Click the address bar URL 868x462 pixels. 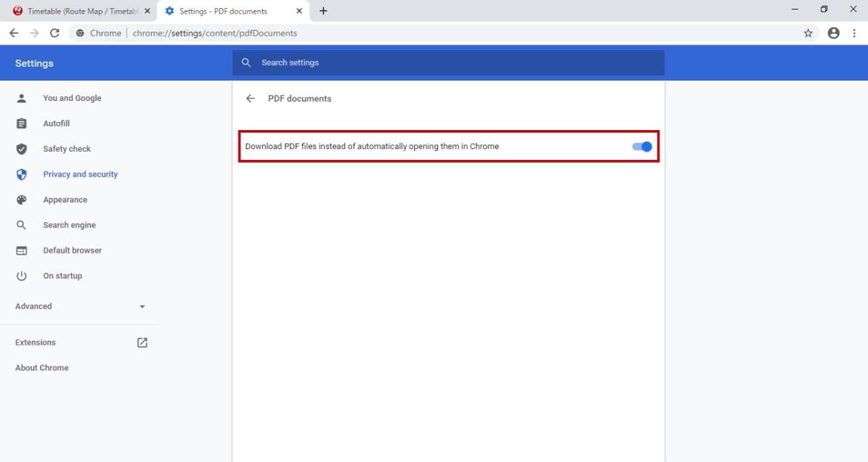[215, 33]
